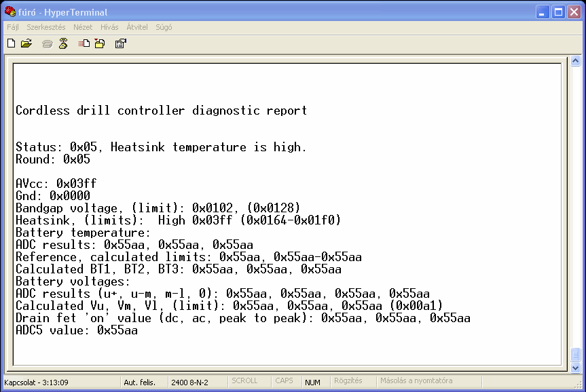586x392 pixels.
Task: Click the window resize grip in the status bar
Action: click(x=578, y=385)
